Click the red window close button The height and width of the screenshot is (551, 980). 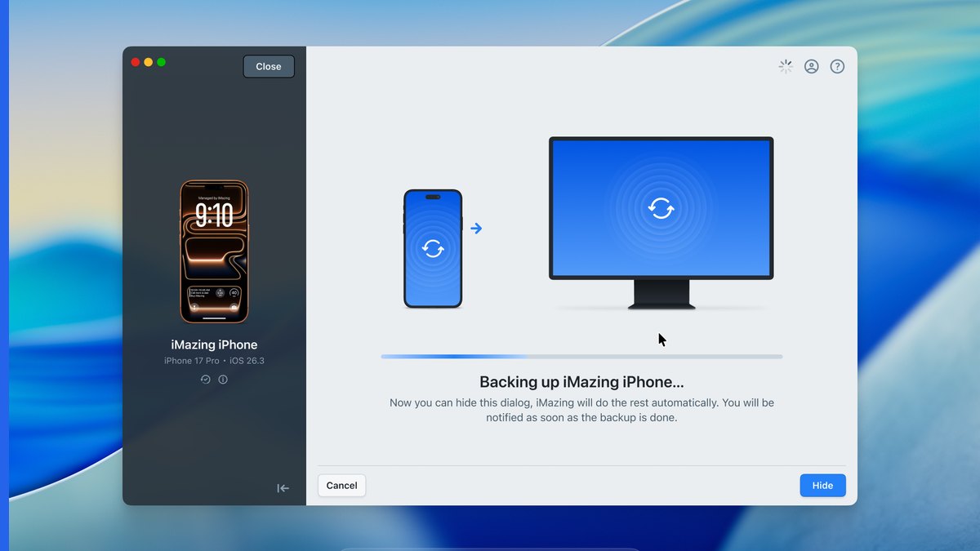pos(136,62)
